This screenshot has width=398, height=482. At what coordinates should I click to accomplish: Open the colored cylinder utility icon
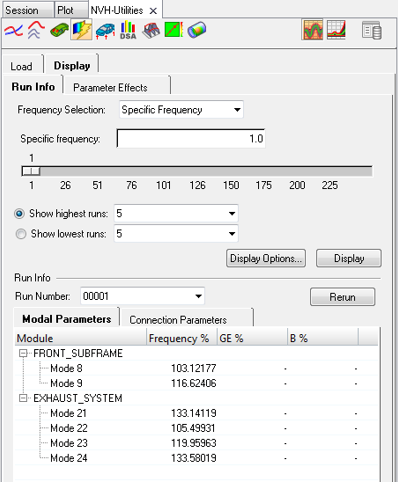coord(197,30)
